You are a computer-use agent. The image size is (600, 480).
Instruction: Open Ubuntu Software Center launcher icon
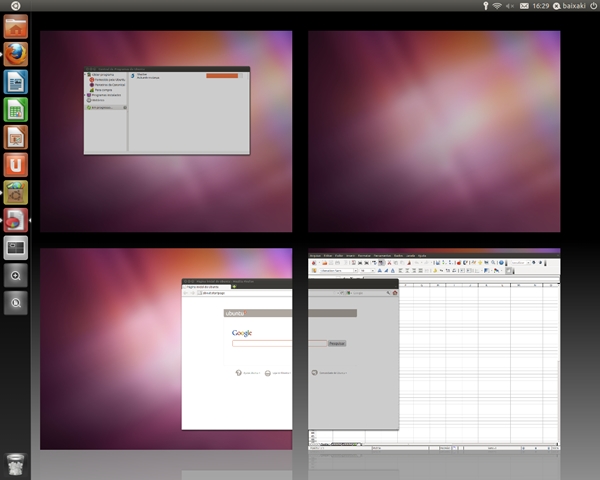tap(15, 191)
